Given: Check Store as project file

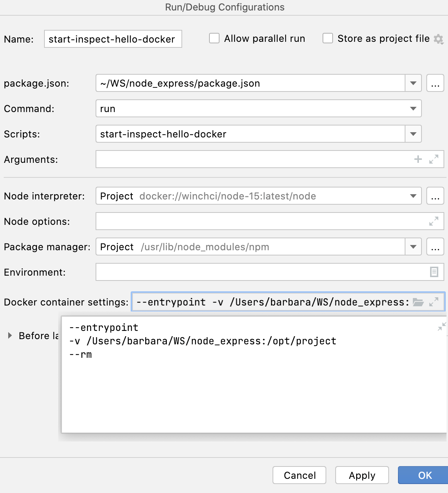Looking at the screenshot, I should (327, 38).
